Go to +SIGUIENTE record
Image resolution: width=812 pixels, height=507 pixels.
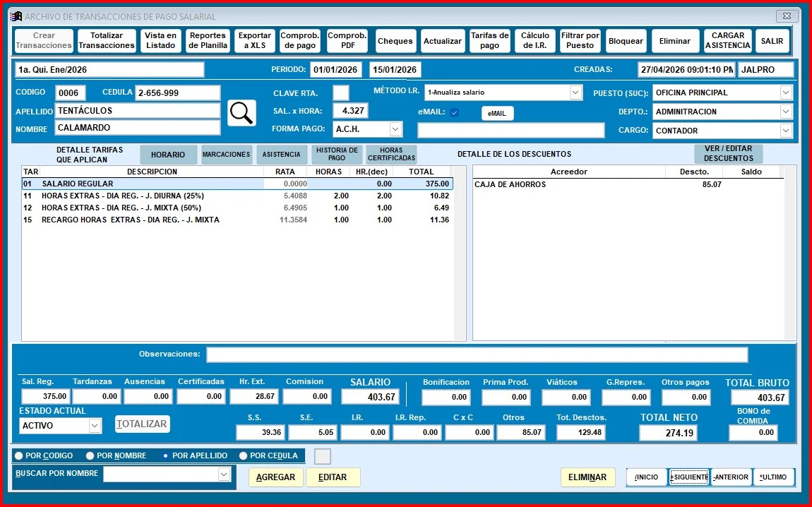click(688, 477)
